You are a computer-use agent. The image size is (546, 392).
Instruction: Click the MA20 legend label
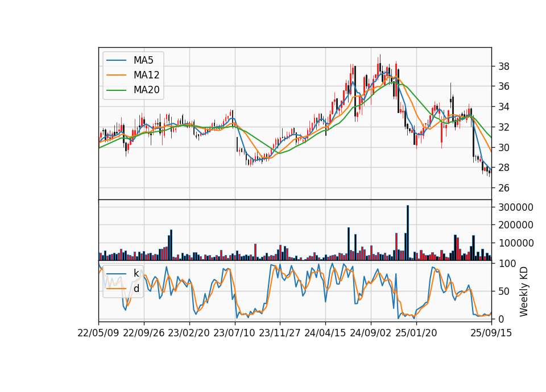(146, 90)
